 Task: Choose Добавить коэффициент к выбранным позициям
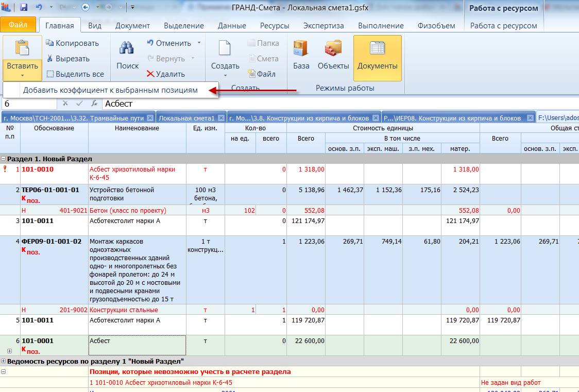point(110,91)
